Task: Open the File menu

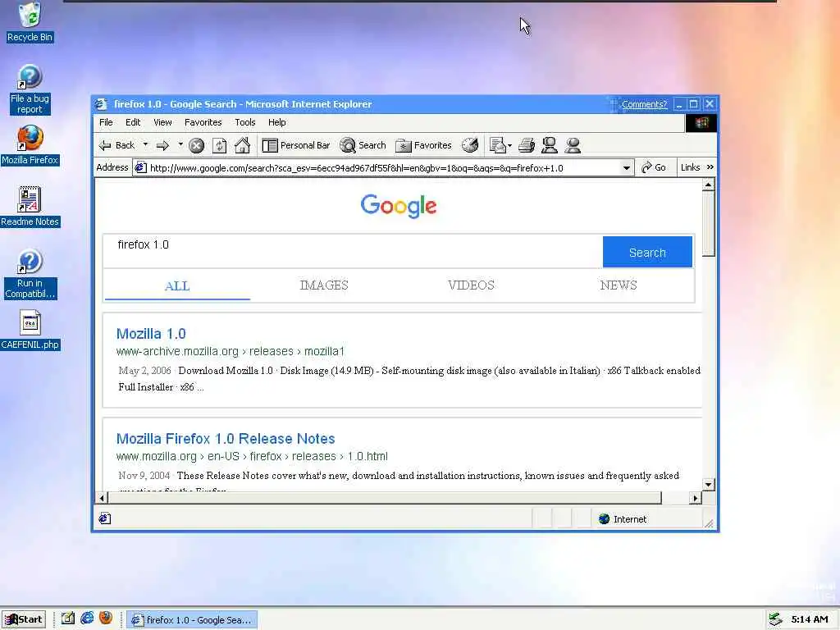Action: point(106,122)
